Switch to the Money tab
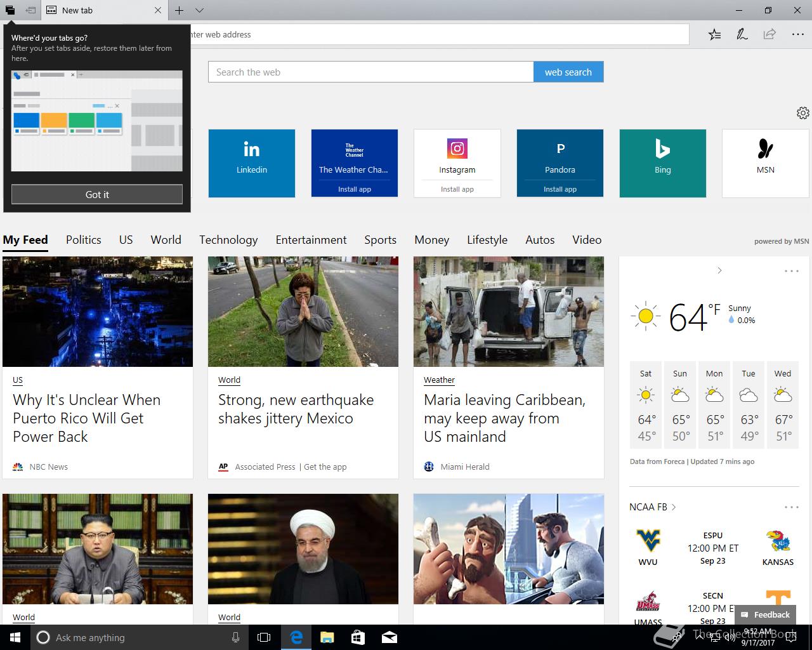Screen dimensions: 812x650 point(432,240)
